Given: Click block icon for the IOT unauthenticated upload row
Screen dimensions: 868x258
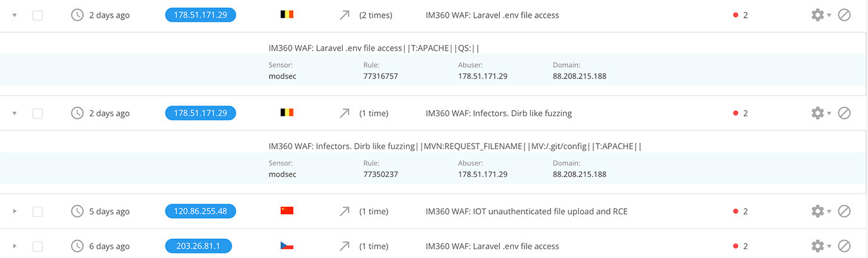Looking at the screenshot, I should point(844,211).
